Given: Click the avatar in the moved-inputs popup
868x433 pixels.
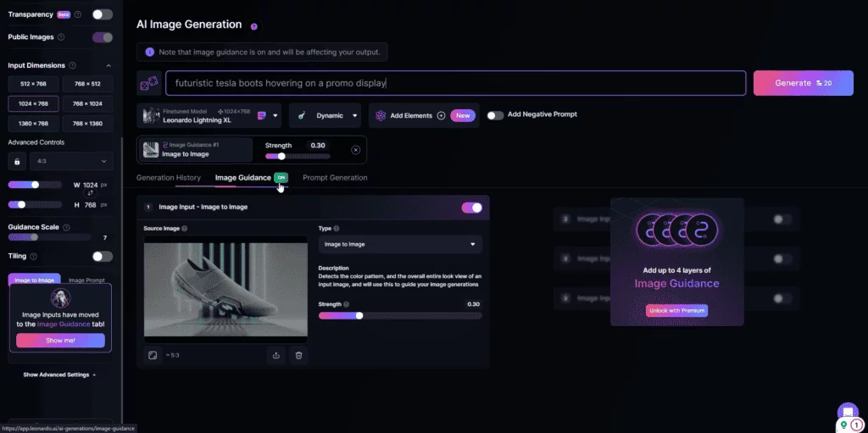Looking at the screenshot, I should [60, 298].
